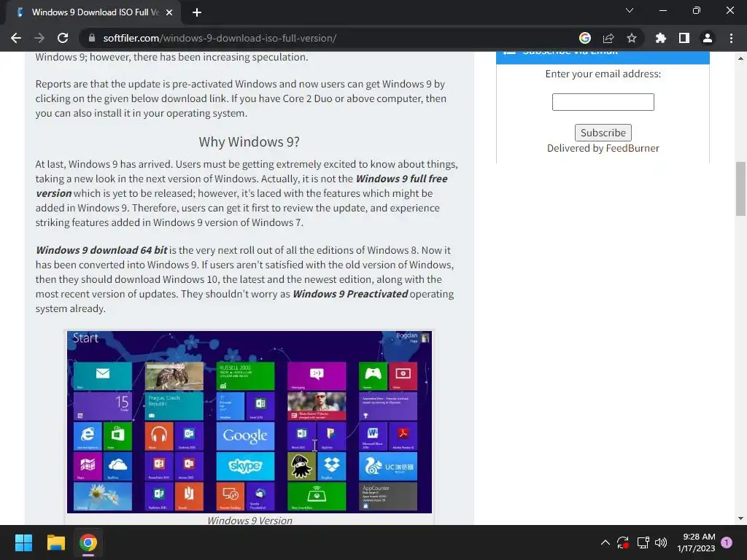Open the notification badge in the tray

727,542
